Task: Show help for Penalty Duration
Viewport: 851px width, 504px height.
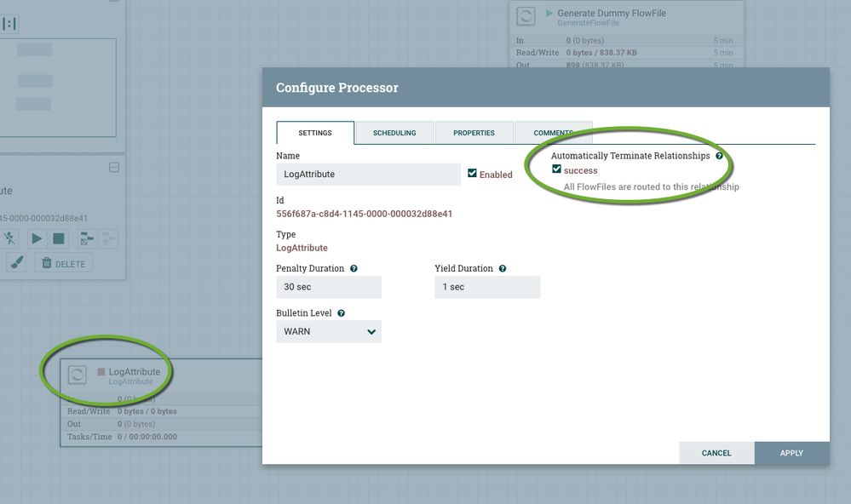Action: (x=354, y=268)
